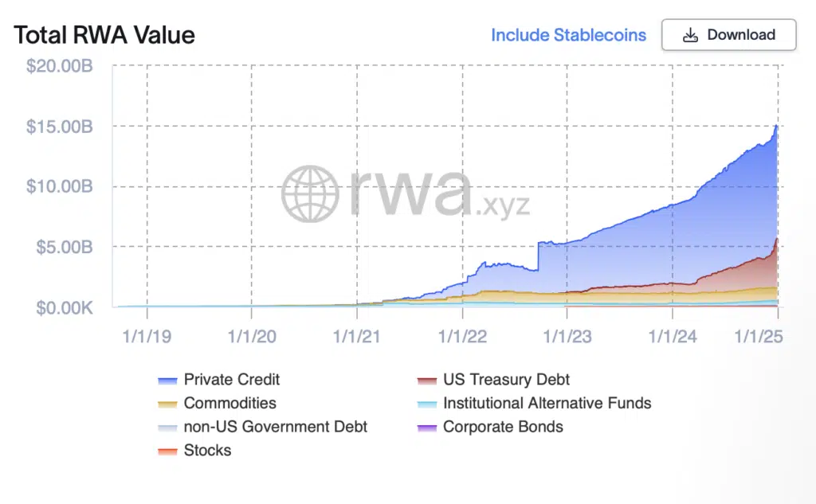
Task: Click the 1/1/23 x-axis label
Action: (x=567, y=336)
